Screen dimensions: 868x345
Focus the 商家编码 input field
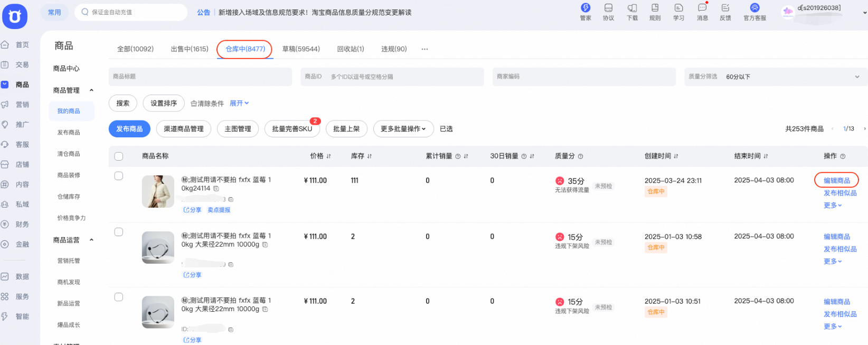click(x=584, y=77)
